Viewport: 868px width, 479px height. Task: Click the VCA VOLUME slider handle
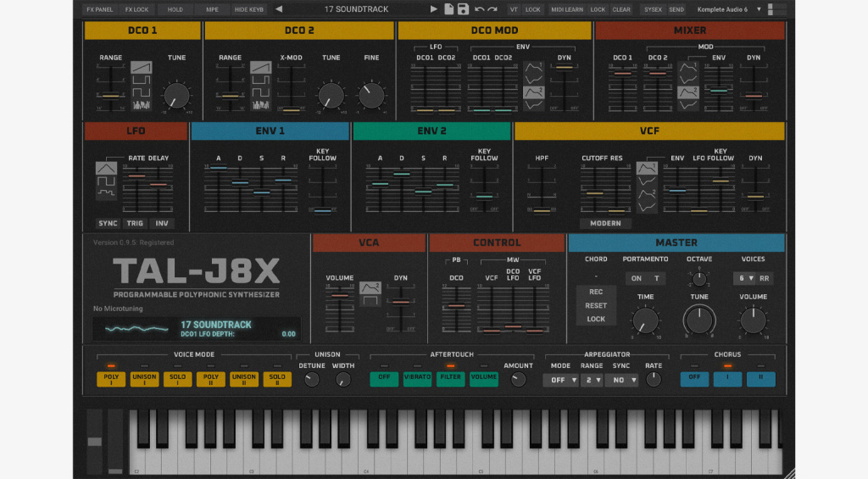point(339,295)
